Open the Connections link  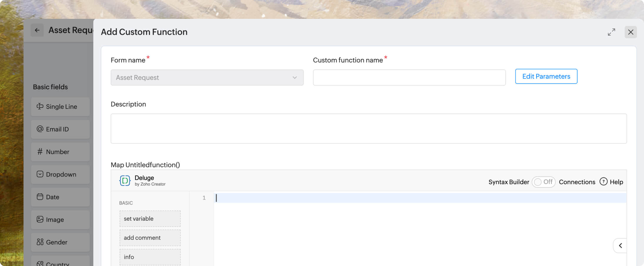pos(577,182)
